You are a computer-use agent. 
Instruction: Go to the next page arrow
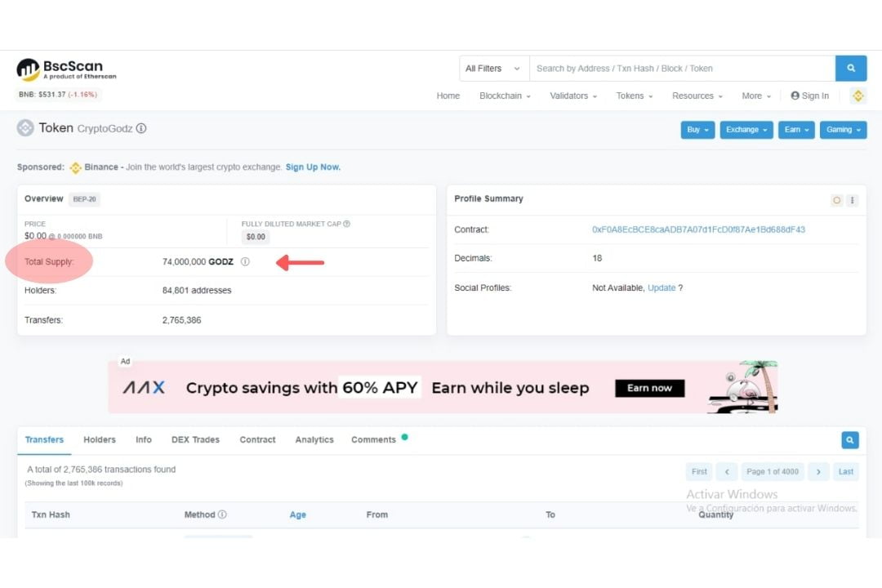[818, 471]
